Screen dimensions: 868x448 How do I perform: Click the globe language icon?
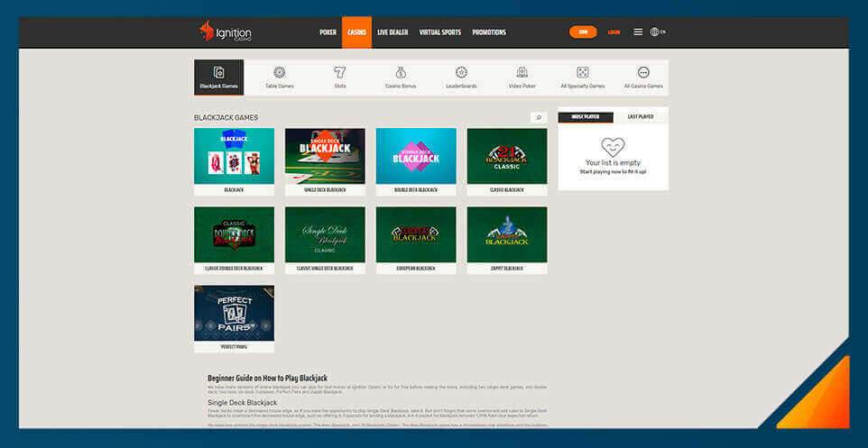point(654,32)
